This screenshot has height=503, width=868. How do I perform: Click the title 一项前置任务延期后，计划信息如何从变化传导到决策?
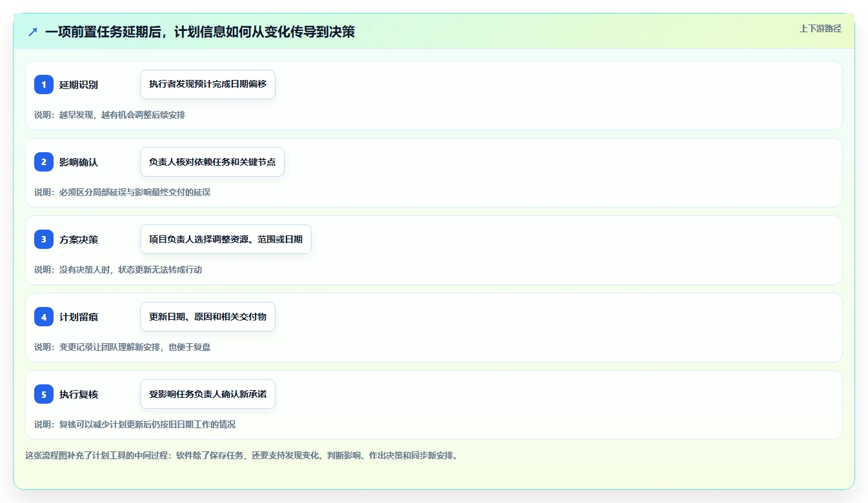click(x=200, y=32)
